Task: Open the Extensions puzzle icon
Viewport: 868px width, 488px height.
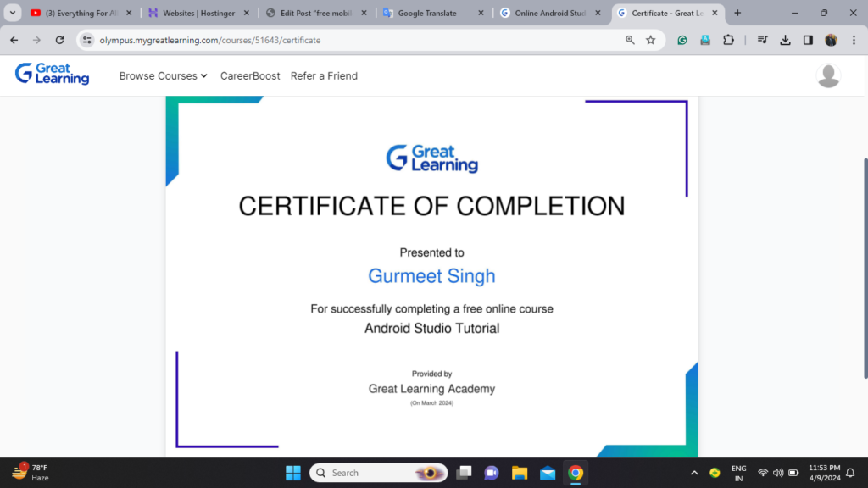Action: click(728, 40)
